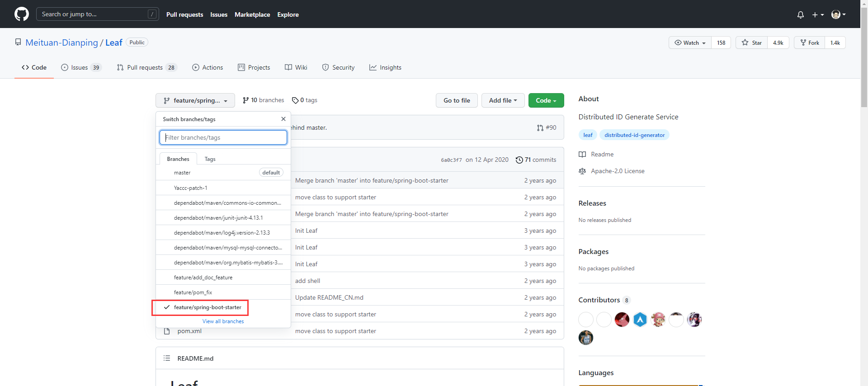
Task: Open the Releases heading link
Action: pos(592,203)
